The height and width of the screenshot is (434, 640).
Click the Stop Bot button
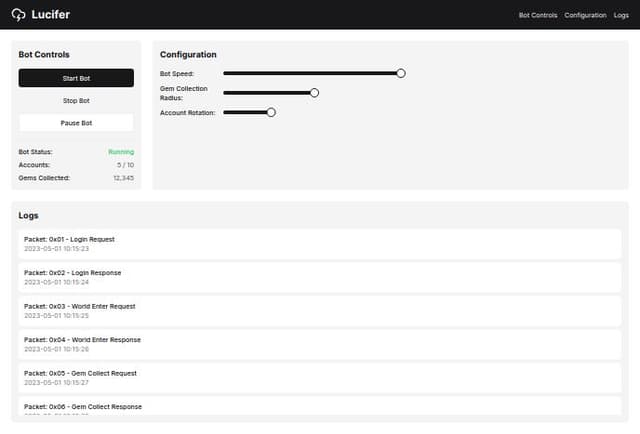click(76, 100)
